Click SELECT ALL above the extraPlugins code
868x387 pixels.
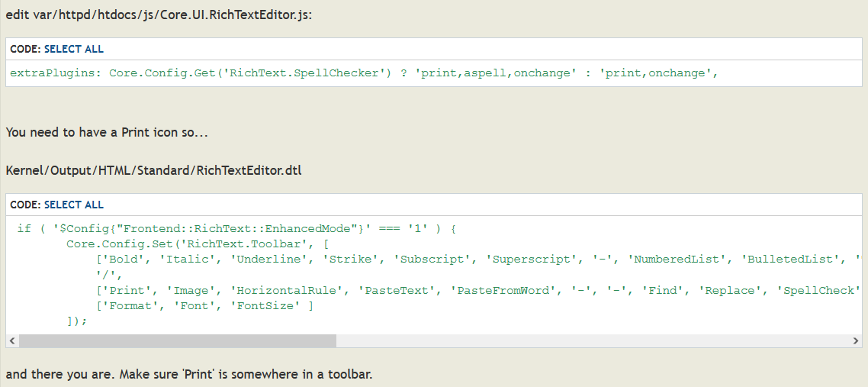[74, 49]
